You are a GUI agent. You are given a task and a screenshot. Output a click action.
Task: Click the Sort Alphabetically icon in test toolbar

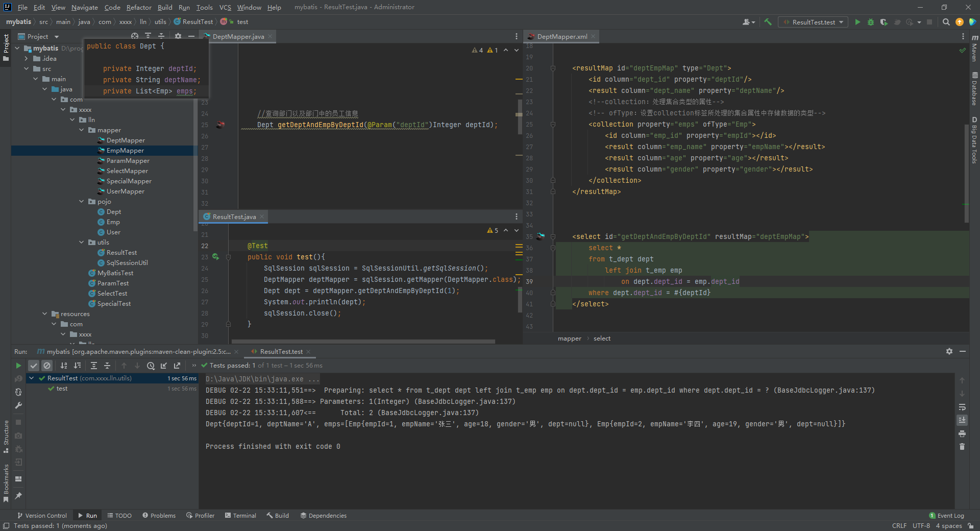[64, 366]
